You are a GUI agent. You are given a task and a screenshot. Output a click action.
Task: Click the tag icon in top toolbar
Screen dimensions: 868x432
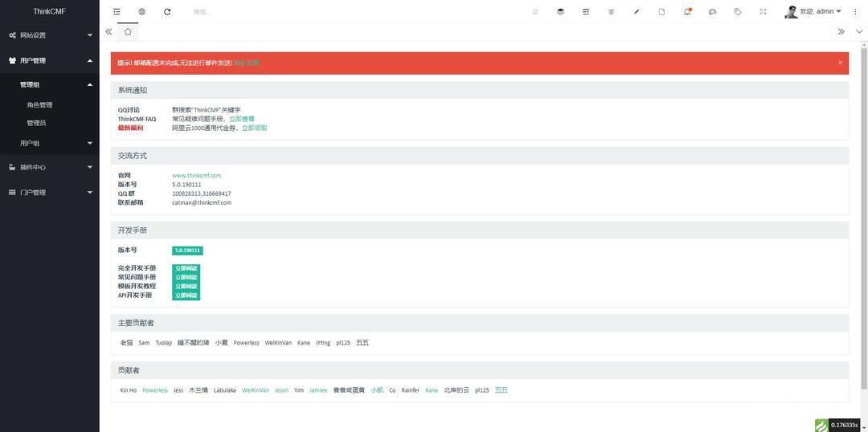(x=737, y=11)
